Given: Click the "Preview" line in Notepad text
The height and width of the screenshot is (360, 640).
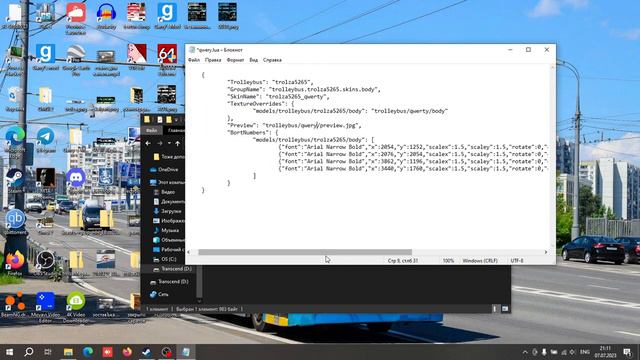Looking at the screenshot, I should 294,125.
